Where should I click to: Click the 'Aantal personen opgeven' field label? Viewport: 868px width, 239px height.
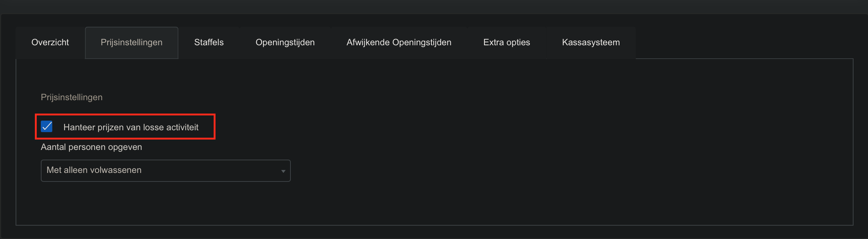point(91,147)
